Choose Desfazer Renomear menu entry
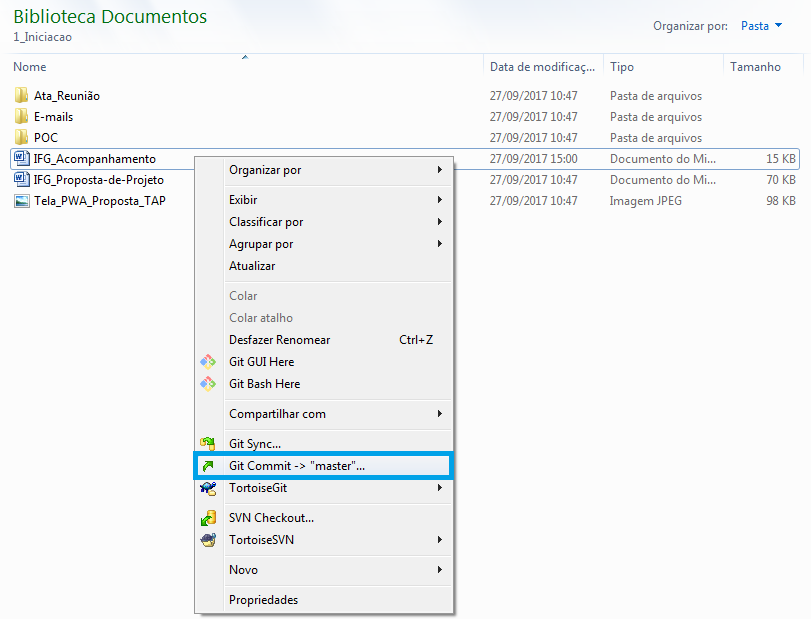 (x=279, y=340)
